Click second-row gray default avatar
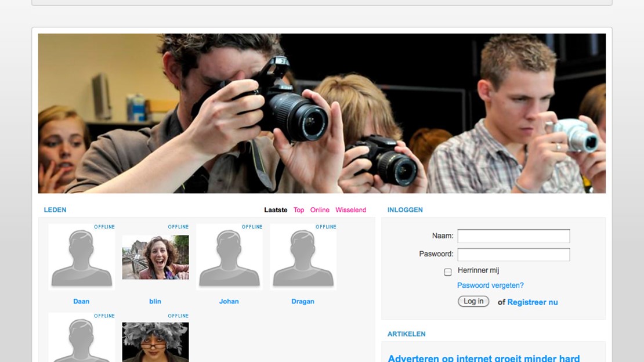644x362 pixels. pyautogui.click(x=81, y=339)
